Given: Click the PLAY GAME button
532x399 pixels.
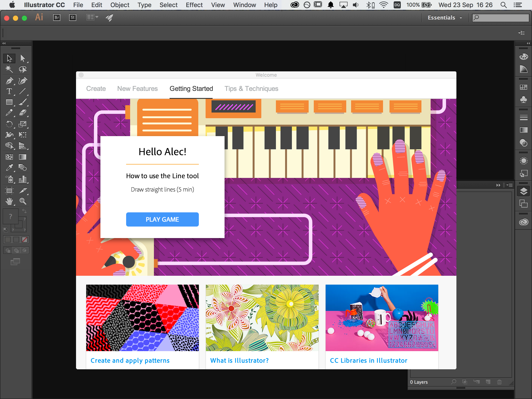Looking at the screenshot, I should point(162,218).
